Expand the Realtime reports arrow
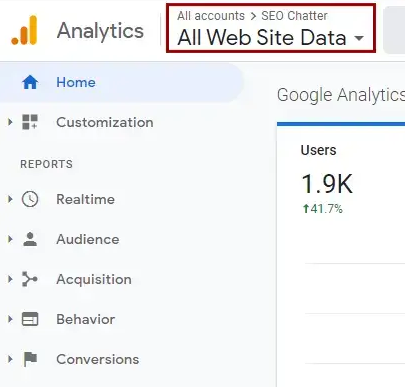 coord(10,199)
